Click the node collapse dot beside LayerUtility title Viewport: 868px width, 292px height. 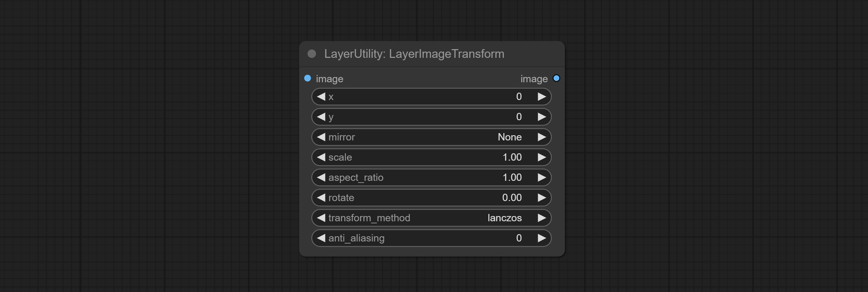311,54
